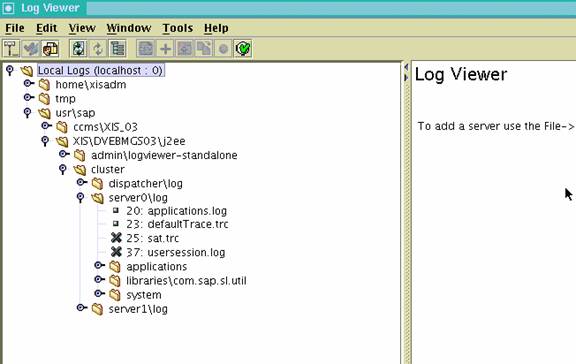Collapse the cluster node
Screen dimensions: 576x364
(63, 169)
